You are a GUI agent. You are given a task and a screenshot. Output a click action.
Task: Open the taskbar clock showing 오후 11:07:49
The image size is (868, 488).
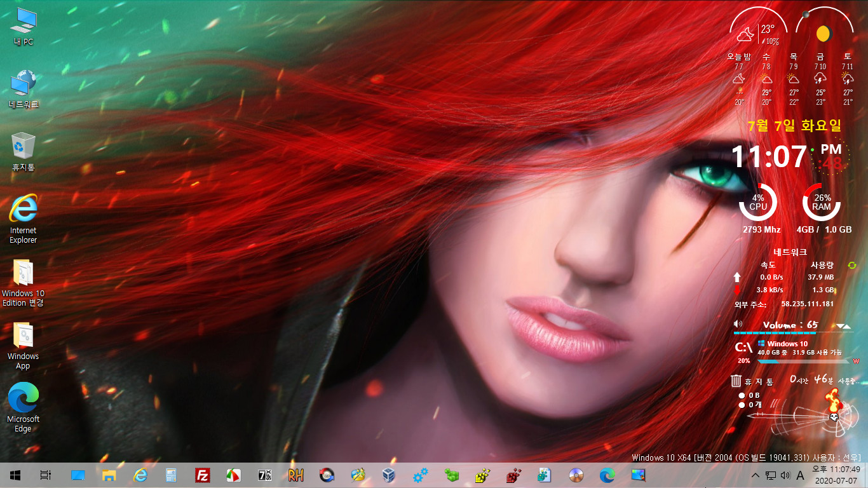(x=836, y=475)
